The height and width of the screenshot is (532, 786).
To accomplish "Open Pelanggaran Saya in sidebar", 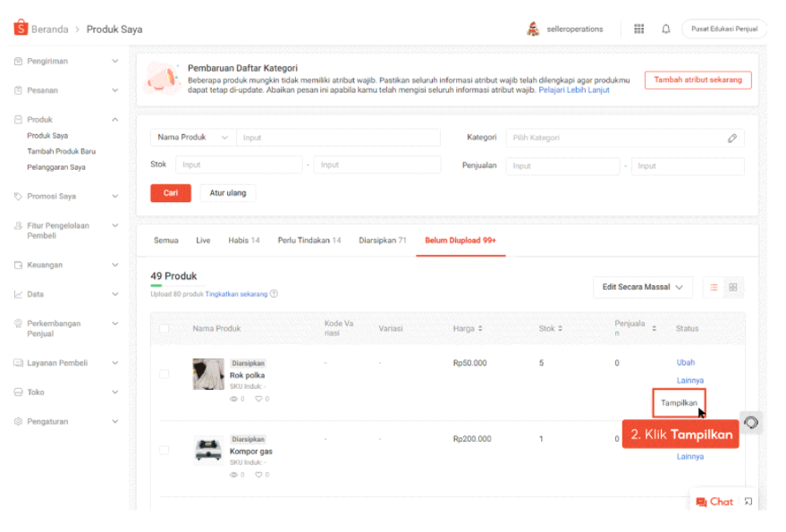I will coord(56,167).
